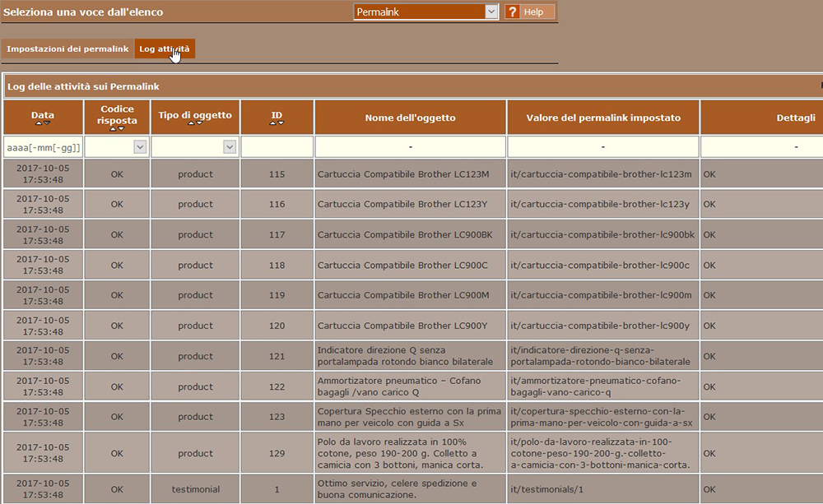This screenshot has height=504, width=823.
Task: Click Valore del permalink impostato header
Action: [x=603, y=118]
